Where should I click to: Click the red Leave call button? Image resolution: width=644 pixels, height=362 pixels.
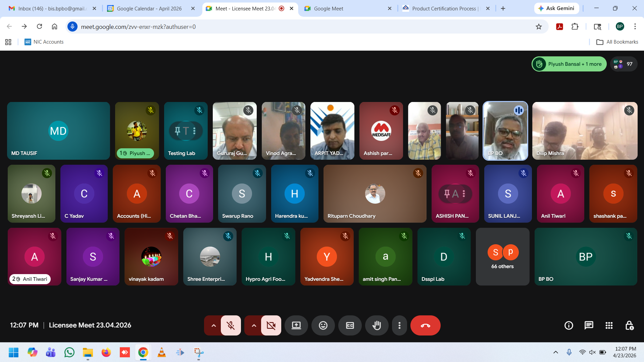(x=425, y=325)
